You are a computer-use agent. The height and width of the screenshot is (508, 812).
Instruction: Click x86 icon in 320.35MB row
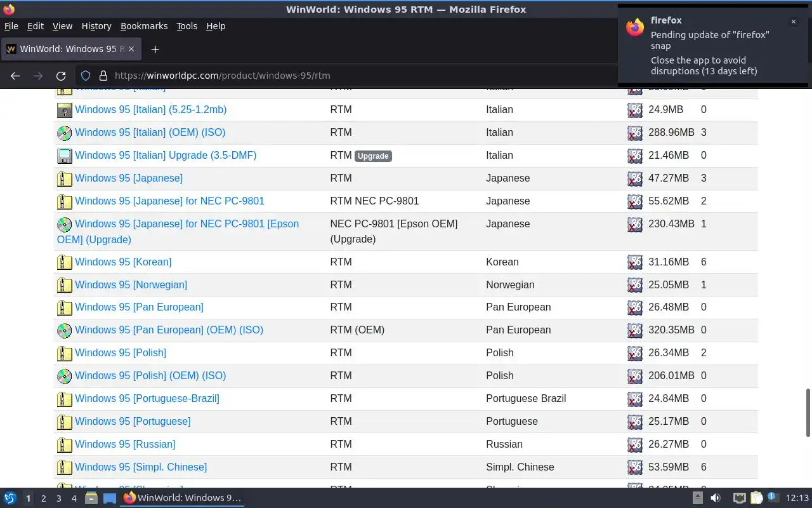(x=635, y=330)
